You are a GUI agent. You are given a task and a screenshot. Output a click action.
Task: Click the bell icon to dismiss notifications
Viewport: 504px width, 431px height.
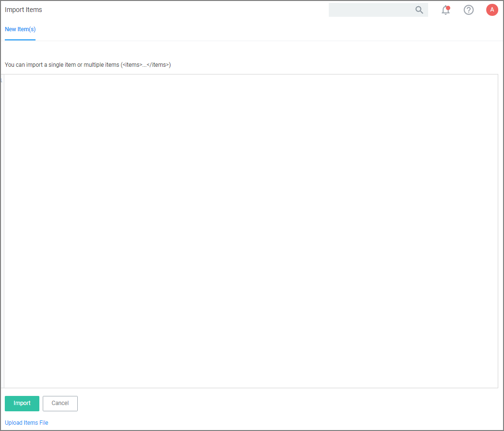[x=445, y=10]
